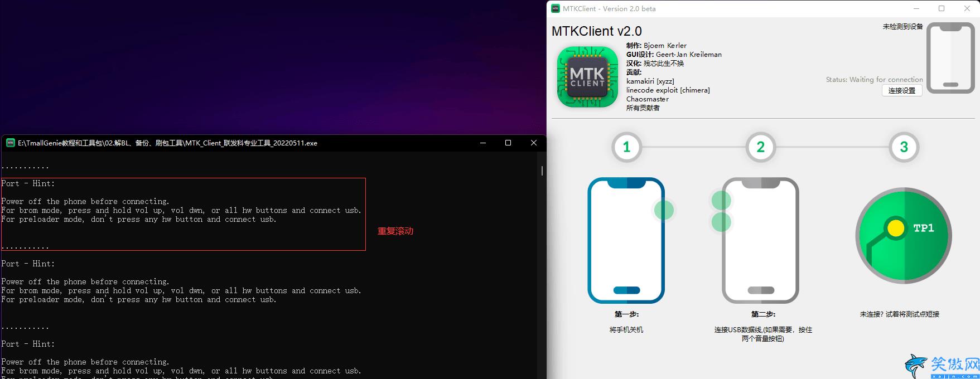This screenshot has height=379, width=980.
Task: Click the side button dot on blue phone
Action: (x=664, y=210)
